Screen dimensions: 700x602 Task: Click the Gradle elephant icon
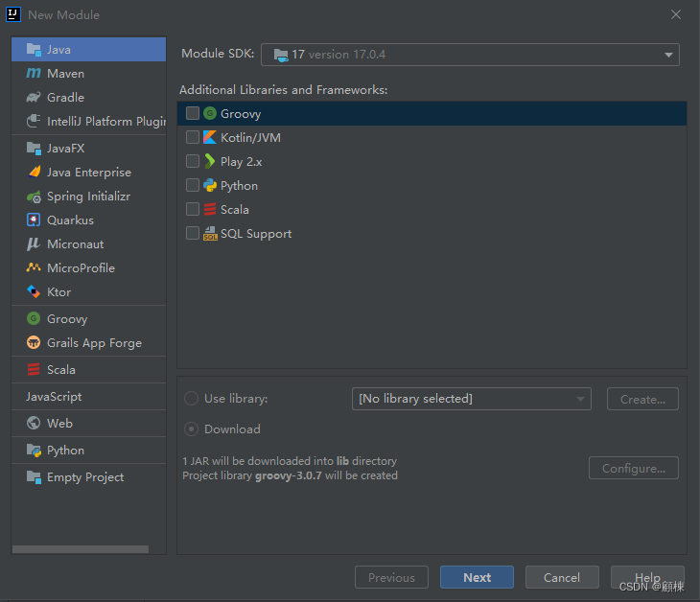(34, 97)
